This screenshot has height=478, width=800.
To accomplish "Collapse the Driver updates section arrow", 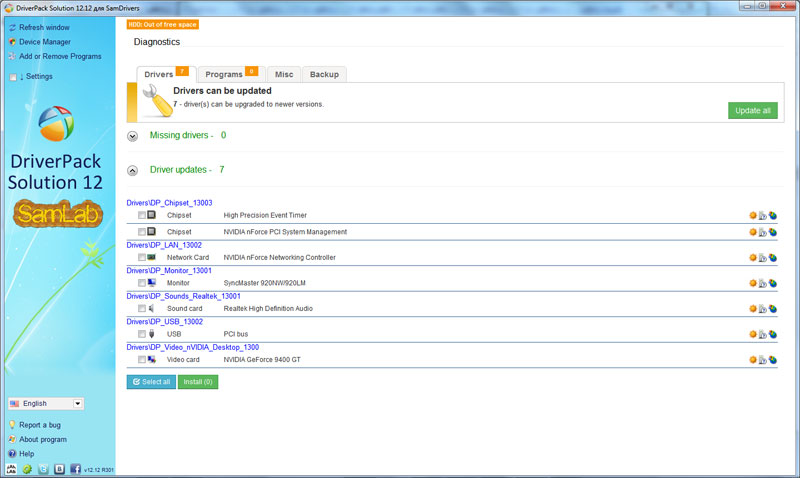I will 133,170.
